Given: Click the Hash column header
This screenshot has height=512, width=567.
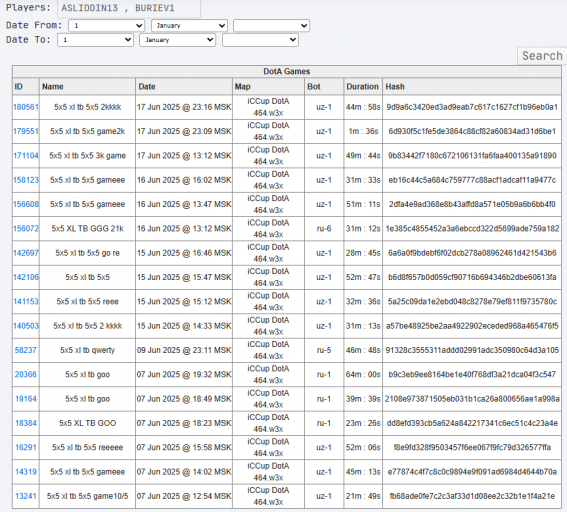Looking at the screenshot, I should coord(395,87).
